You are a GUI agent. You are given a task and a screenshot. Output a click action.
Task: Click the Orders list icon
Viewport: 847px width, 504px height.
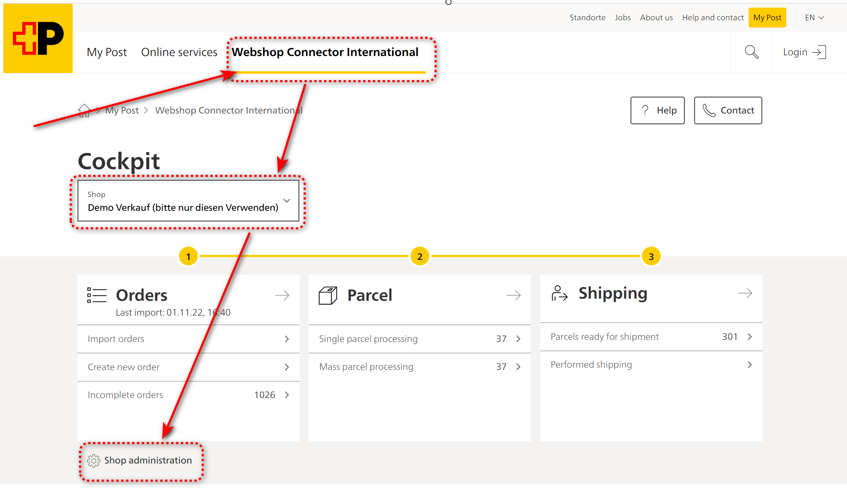tap(97, 295)
